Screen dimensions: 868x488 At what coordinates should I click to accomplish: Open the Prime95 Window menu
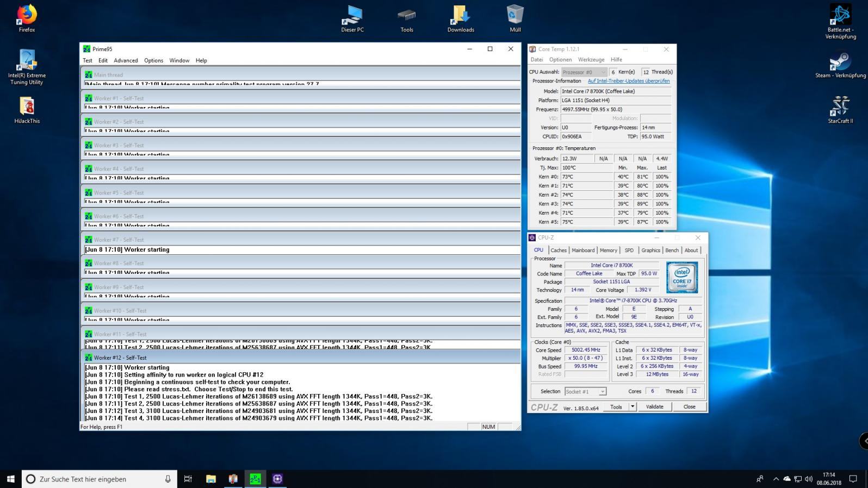pos(179,60)
